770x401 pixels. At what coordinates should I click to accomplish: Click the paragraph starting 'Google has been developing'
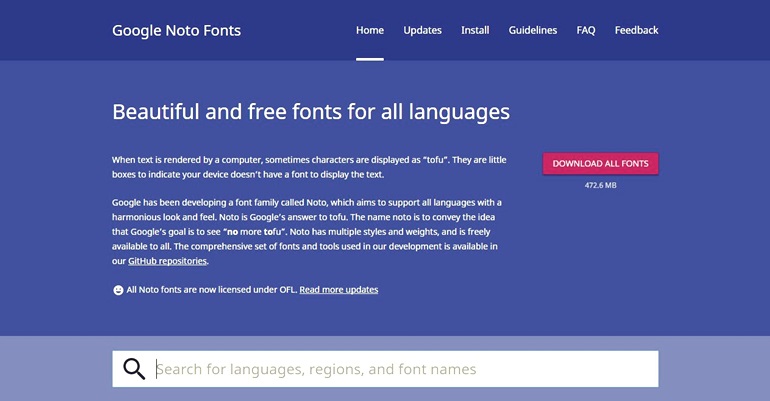coord(307,232)
